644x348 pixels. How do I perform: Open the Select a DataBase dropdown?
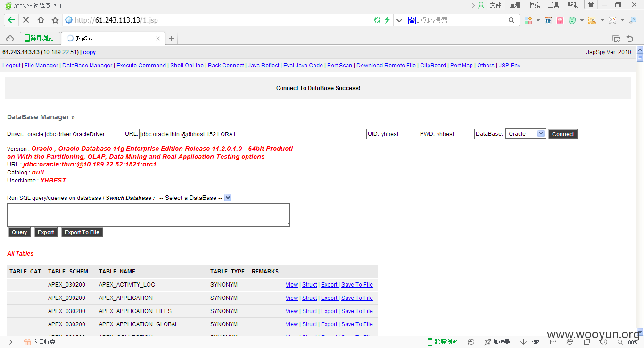tap(195, 198)
